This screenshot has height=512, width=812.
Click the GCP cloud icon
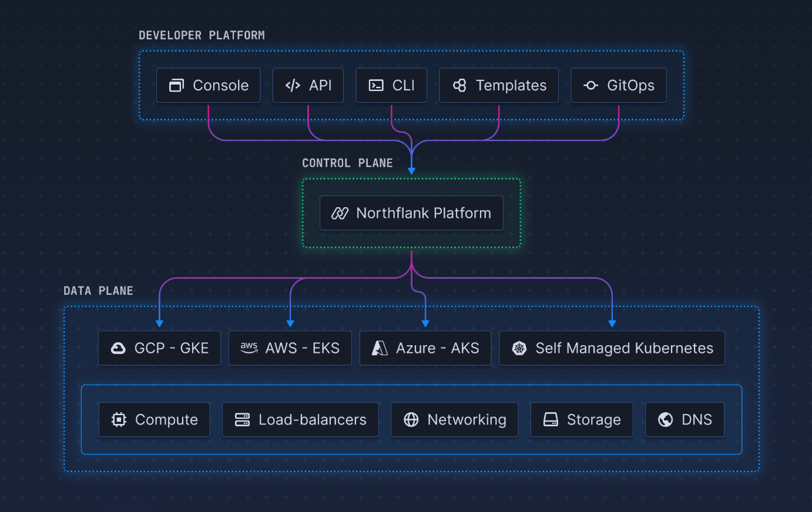(118, 348)
